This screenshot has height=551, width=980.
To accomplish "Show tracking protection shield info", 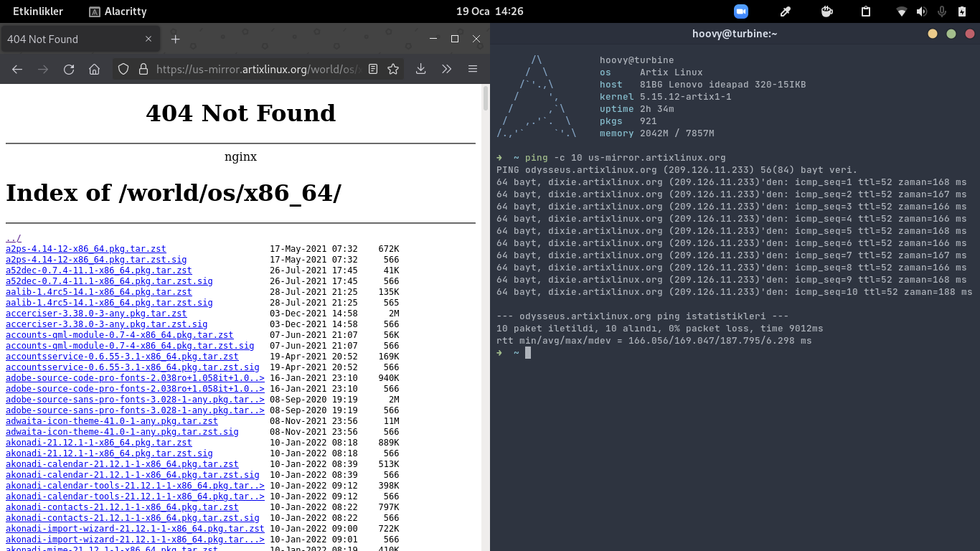I will 123,69.
